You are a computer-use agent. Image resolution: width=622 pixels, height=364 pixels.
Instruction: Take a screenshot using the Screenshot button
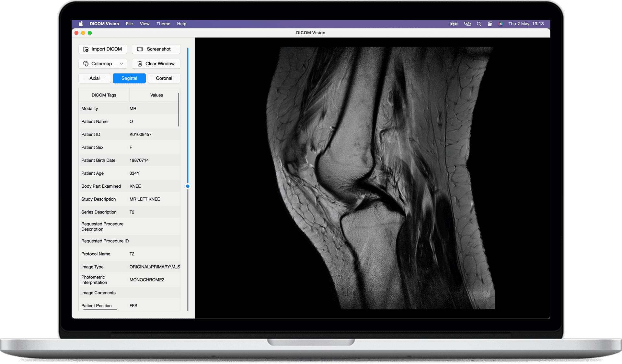pos(156,49)
